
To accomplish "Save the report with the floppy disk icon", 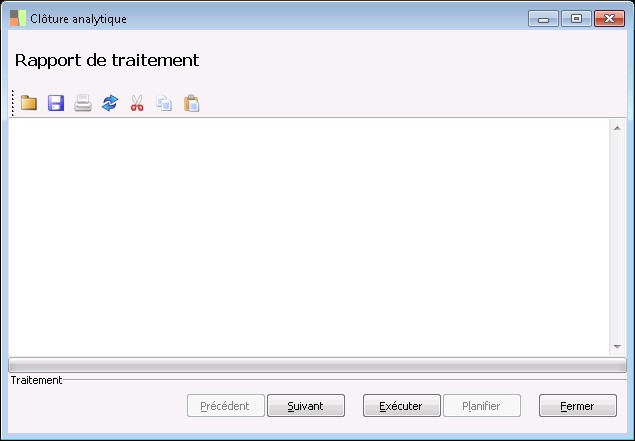I will 56,103.
